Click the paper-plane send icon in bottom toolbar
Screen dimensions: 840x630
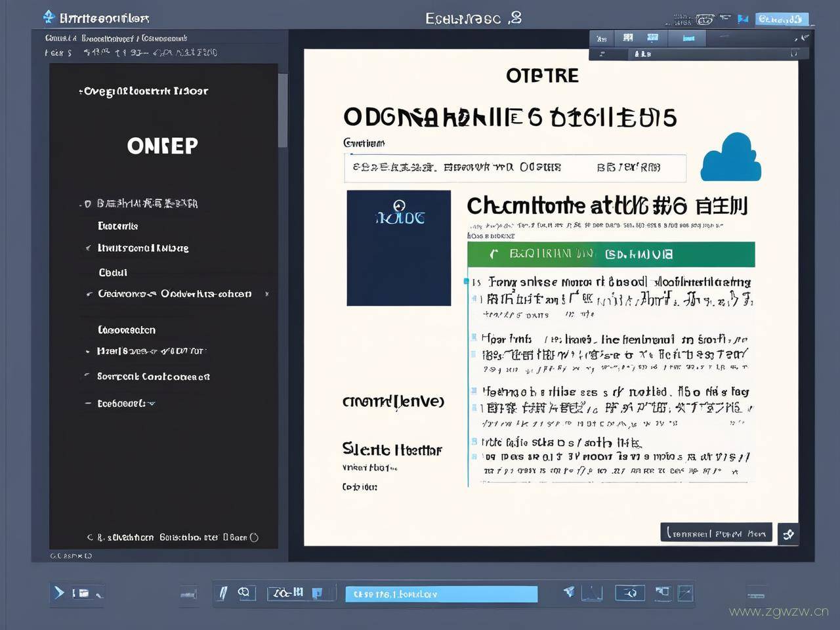click(x=569, y=592)
